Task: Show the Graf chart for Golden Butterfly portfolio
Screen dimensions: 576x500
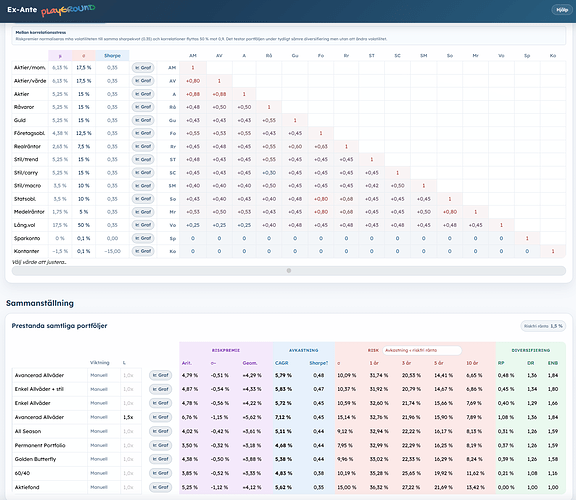Action: [x=161, y=459]
